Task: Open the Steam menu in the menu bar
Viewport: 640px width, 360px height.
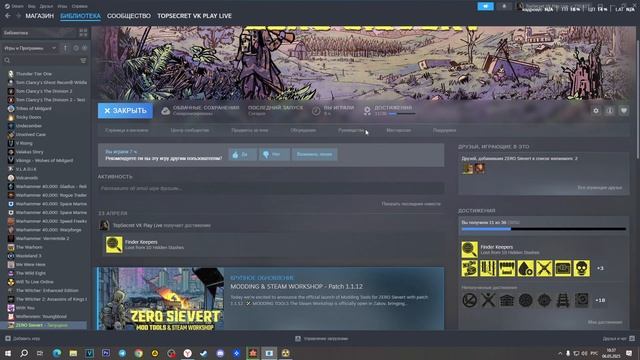Action: (15, 6)
